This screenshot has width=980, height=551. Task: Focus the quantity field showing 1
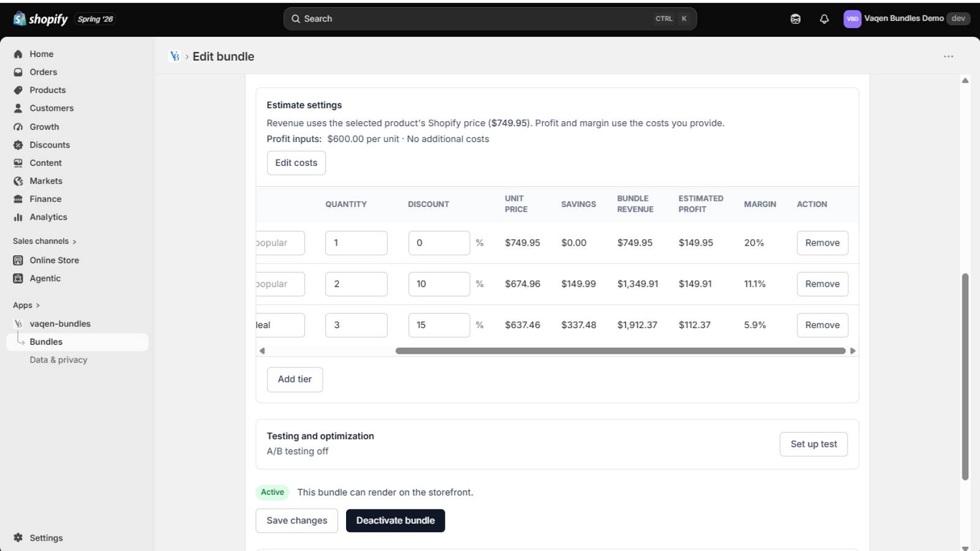356,243
